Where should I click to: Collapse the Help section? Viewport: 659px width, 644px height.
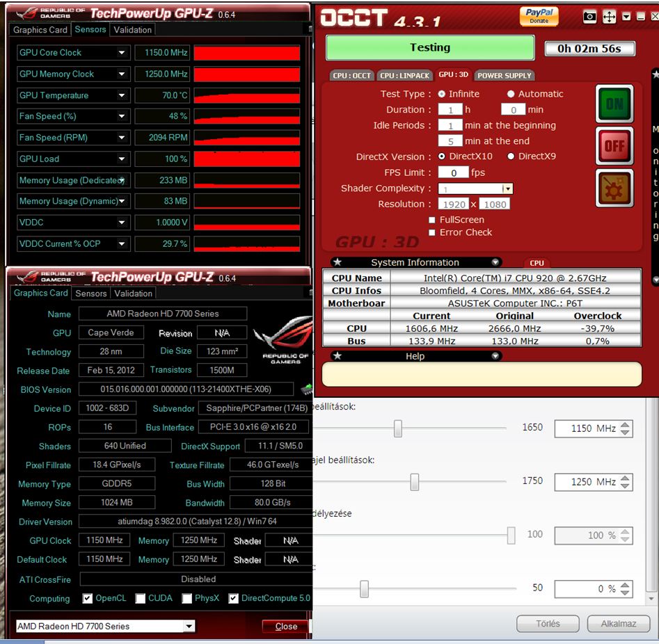(495, 356)
